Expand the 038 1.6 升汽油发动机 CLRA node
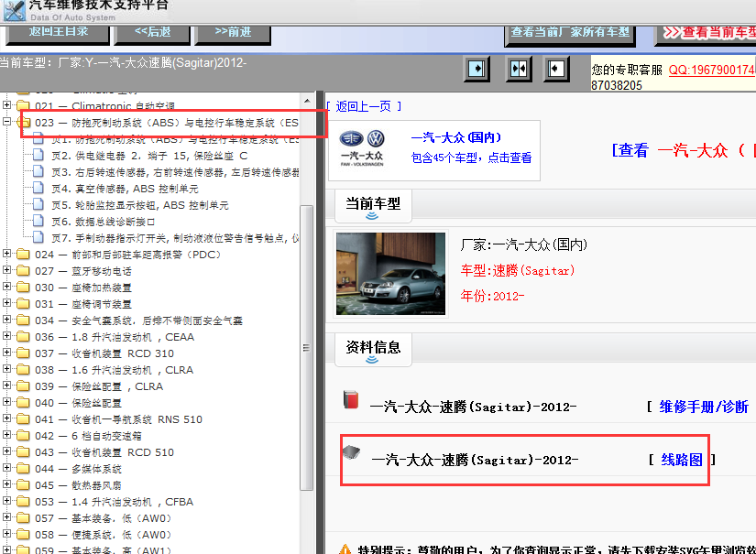The height and width of the screenshot is (554, 756). coord(6,368)
